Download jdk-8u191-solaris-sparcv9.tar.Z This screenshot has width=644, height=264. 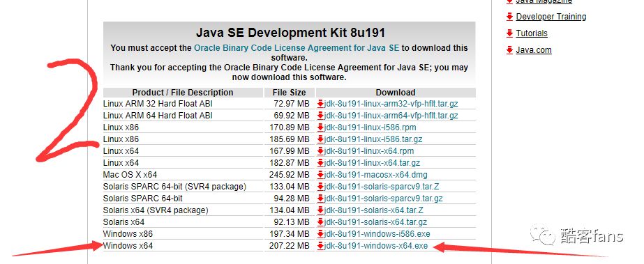pyautogui.click(x=382, y=187)
